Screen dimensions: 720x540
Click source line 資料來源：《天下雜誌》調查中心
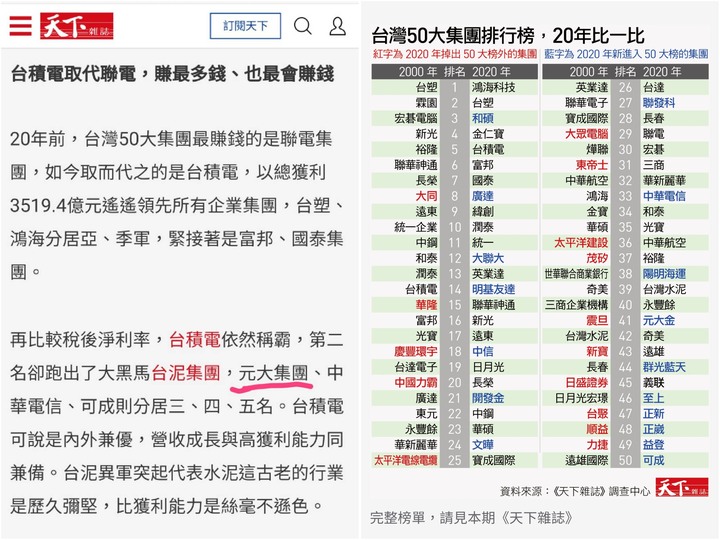pyautogui.click(x=575, y=491)
